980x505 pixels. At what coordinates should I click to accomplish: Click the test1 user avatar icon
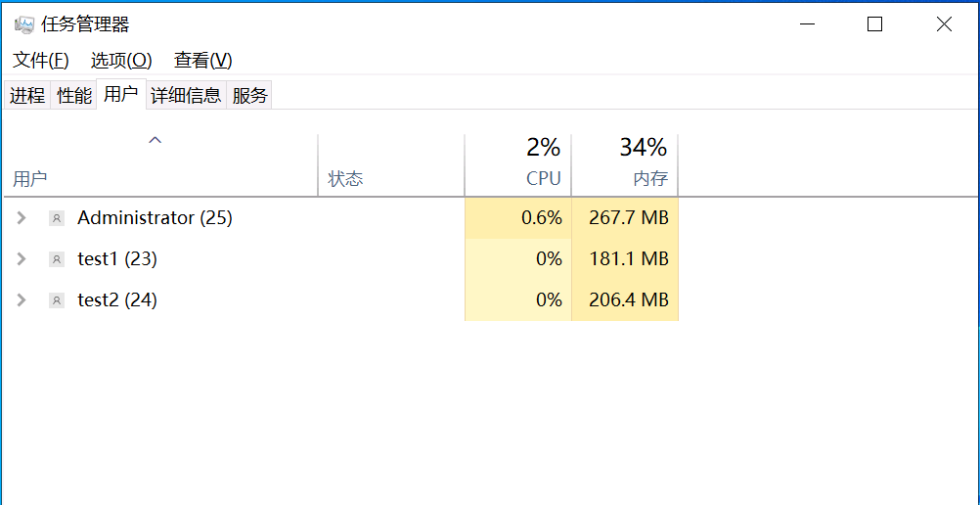point(57,259)
